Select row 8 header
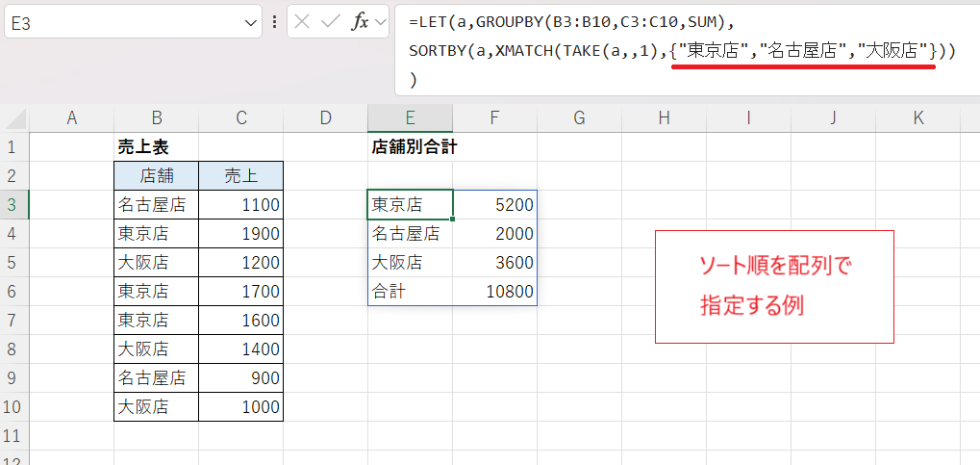 [14, 349]
